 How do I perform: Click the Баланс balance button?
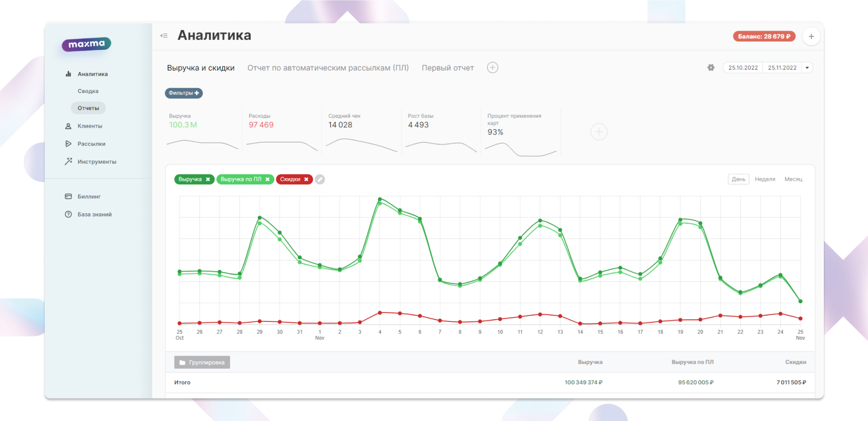point(764,36)
